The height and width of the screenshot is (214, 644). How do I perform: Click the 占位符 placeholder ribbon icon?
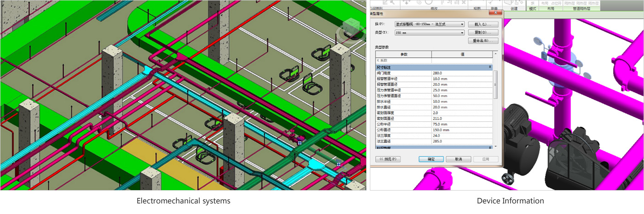click(557, 3)
